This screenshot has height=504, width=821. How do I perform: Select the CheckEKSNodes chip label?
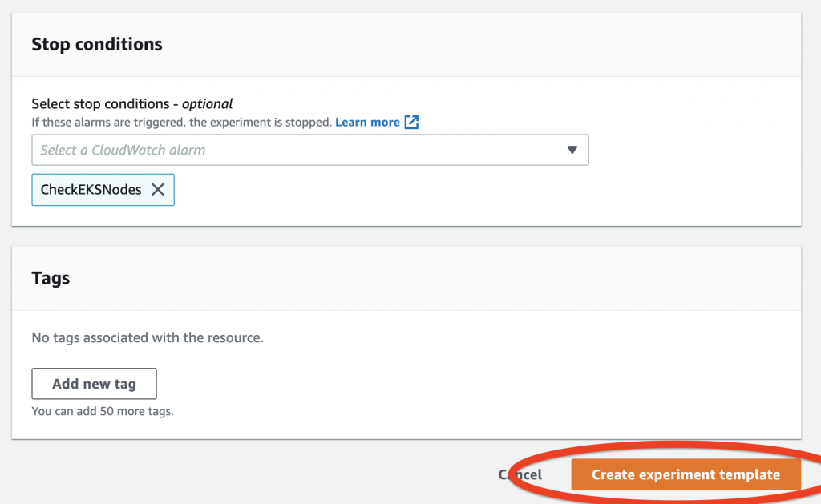pos(91,190)
